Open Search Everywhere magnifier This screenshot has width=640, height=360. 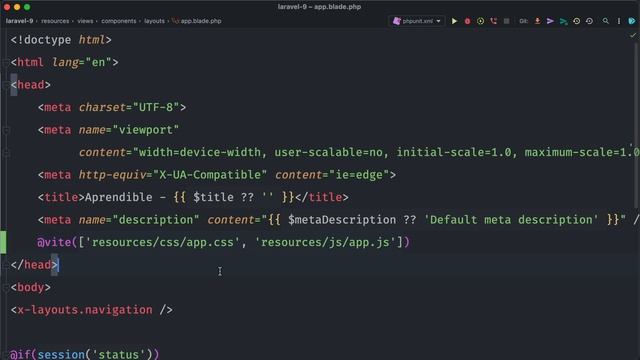click(606, 21)
